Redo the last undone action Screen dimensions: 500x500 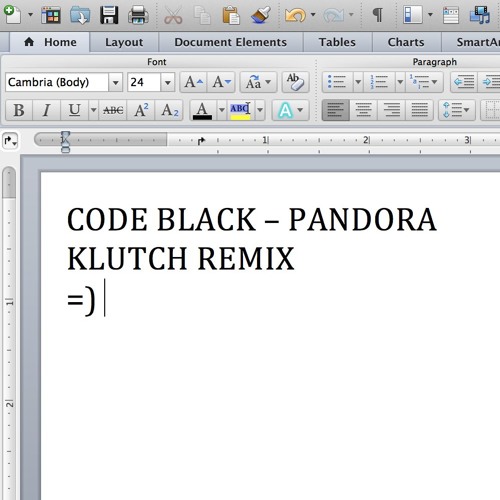click(x=334, y=15)
